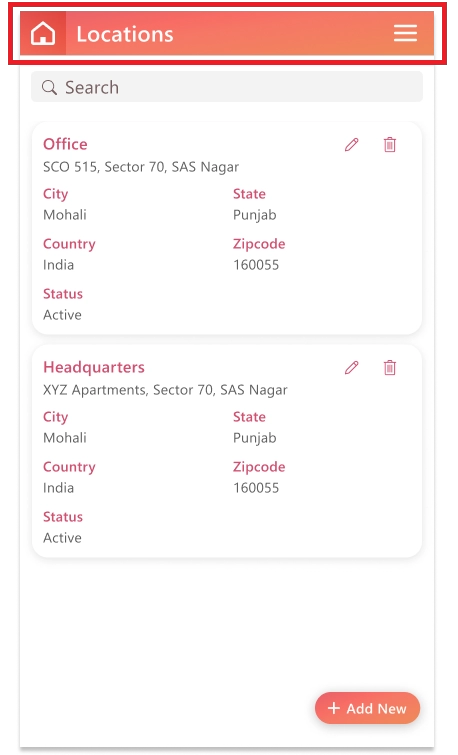
Task: Open the Headquarters location title
Action: (94, 367)
